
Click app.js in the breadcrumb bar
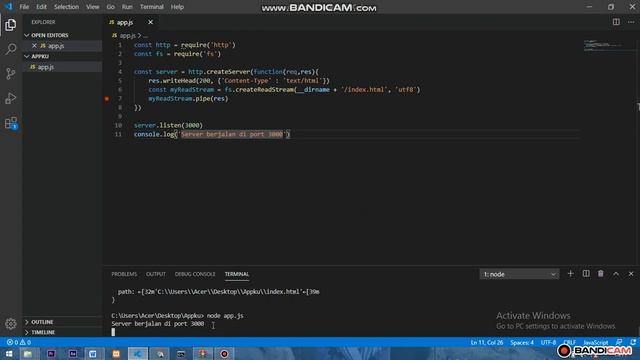click(x=127, y=36)
